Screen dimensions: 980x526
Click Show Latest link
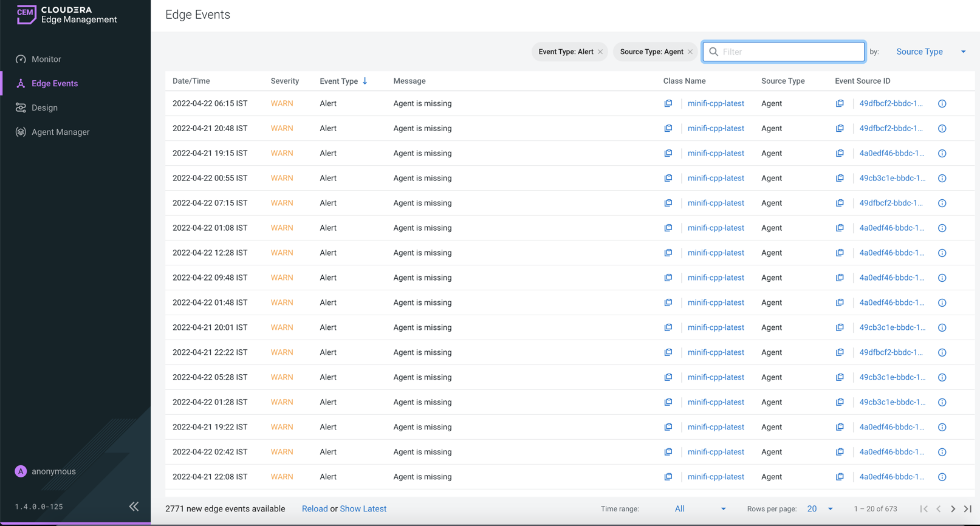click(x=363, y=509)
